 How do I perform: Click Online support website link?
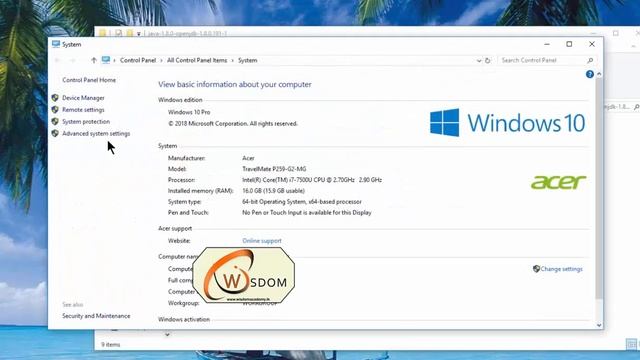262,241
